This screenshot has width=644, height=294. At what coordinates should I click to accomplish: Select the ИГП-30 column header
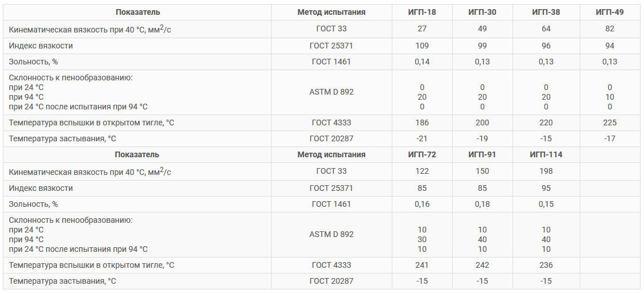pyautogui.click(x=482, y=13)
